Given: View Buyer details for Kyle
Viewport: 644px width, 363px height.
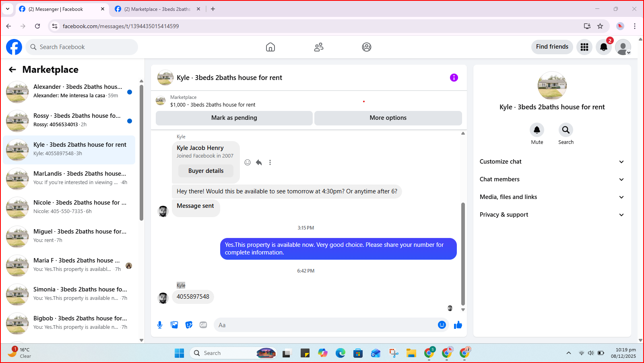Looking at the screenshot, I should pos(206,171).
